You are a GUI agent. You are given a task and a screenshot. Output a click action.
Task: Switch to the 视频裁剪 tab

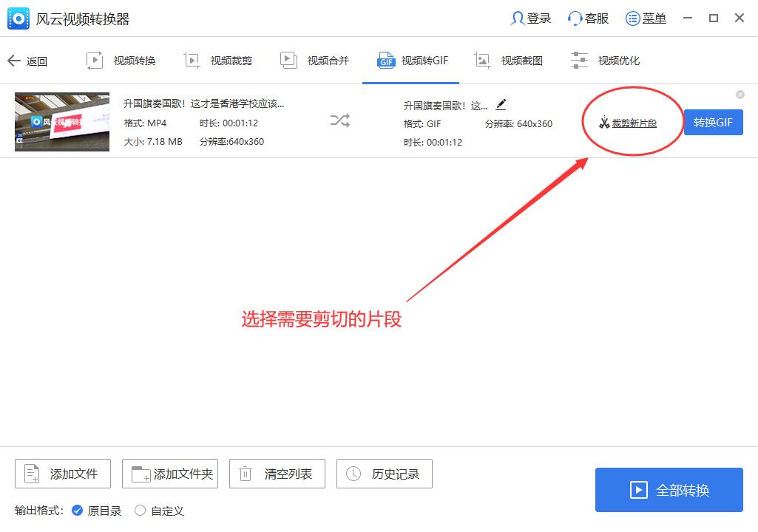[218, 61]
